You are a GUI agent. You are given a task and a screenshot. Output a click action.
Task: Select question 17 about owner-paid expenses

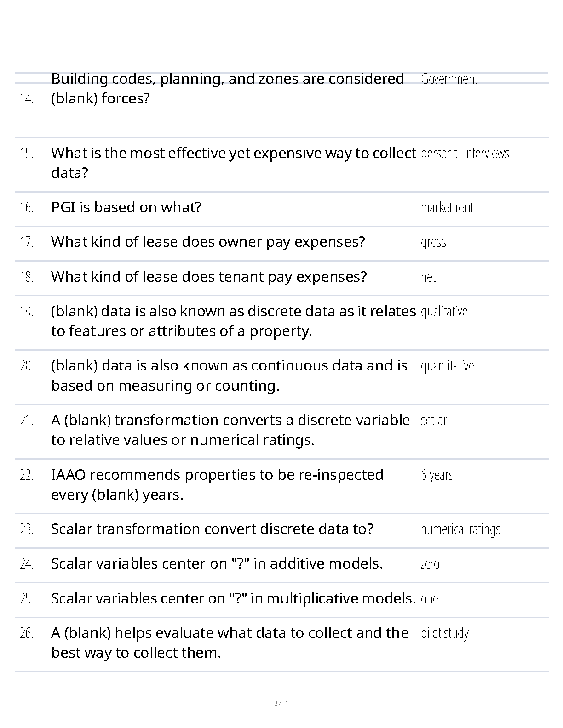208,242
